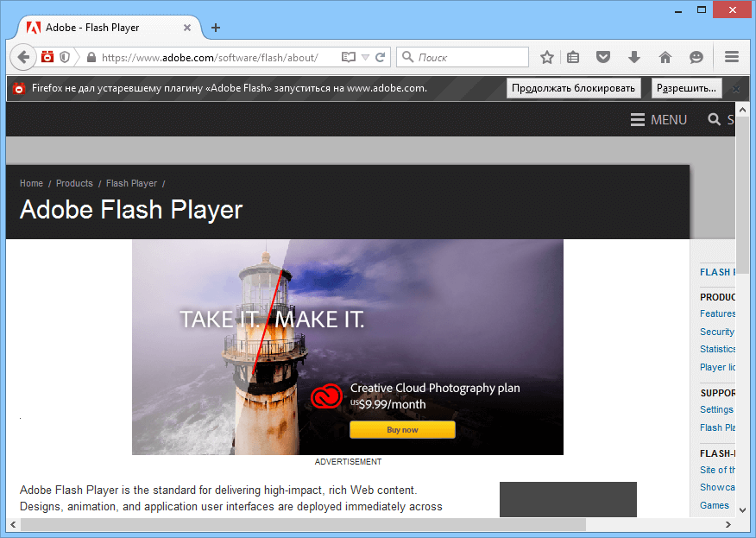Click the yellow Buy now button
This screenshot has width=756, height=538.
[402, 429]
